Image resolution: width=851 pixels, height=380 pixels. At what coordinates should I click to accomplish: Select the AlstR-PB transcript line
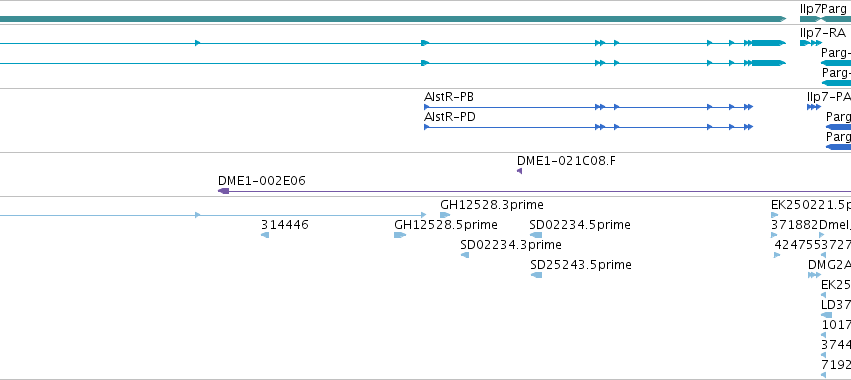(588, 107)
